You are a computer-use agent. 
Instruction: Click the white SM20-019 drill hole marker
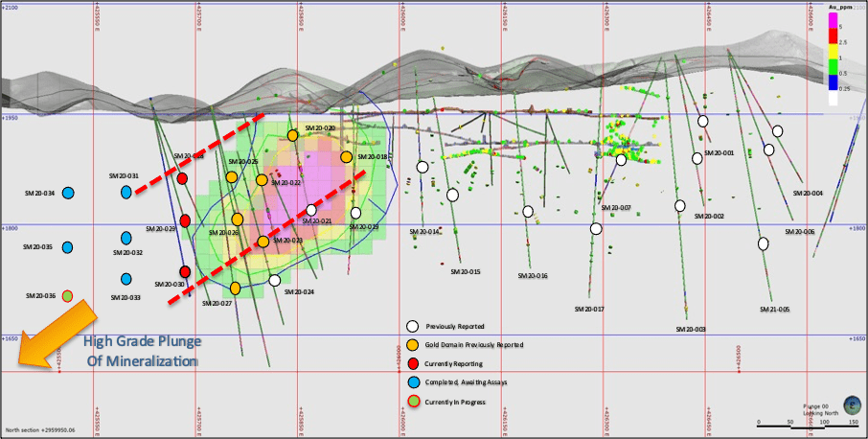[356, 213]
